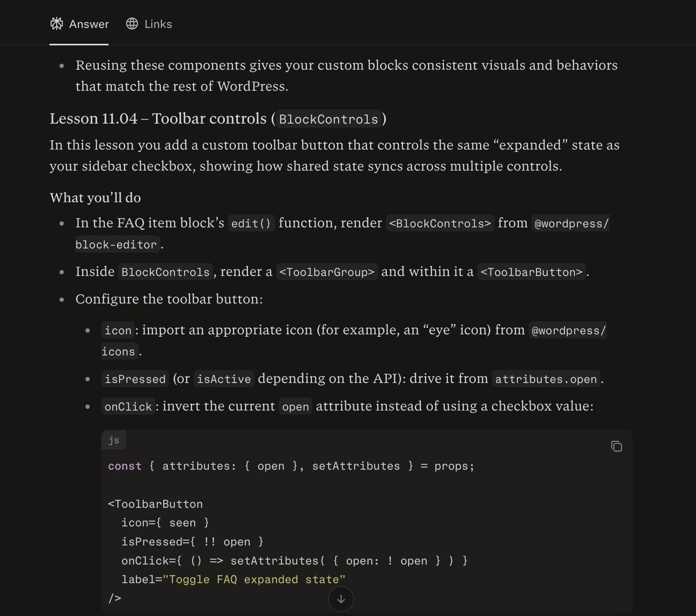Click BlockControls code chip in lesson heading
696x616 pixels.
click(328, 119)
